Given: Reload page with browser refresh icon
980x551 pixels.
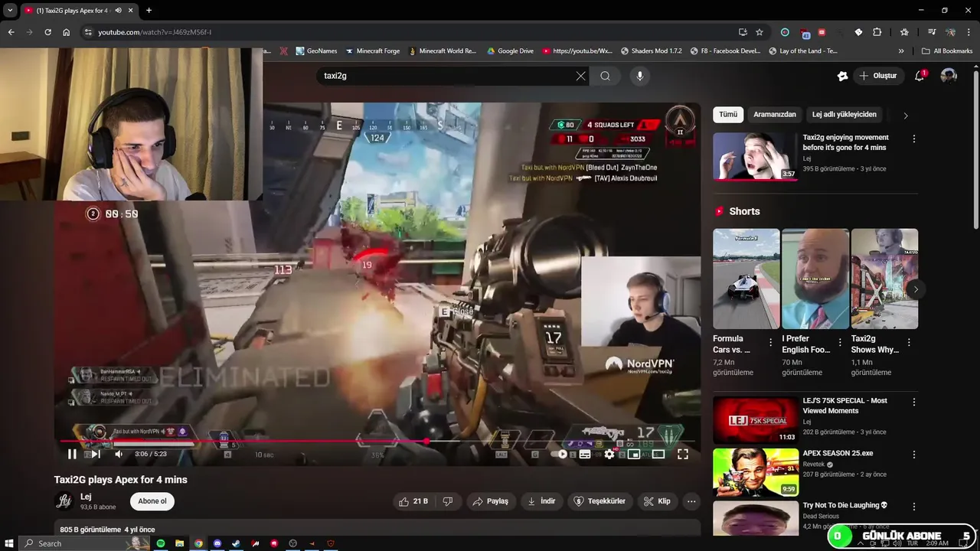Looking at the screenshot, I should coord(48,32).
